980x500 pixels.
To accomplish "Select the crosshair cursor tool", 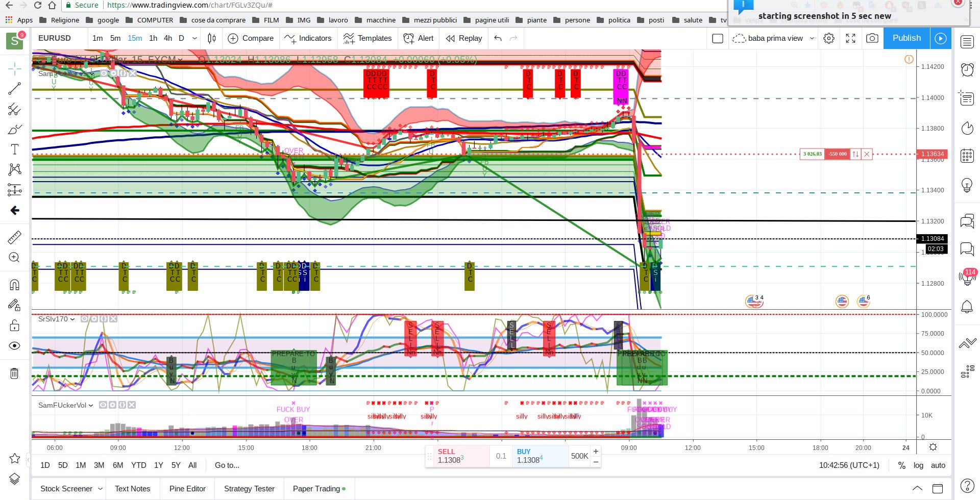I will (x=15, y=69).
